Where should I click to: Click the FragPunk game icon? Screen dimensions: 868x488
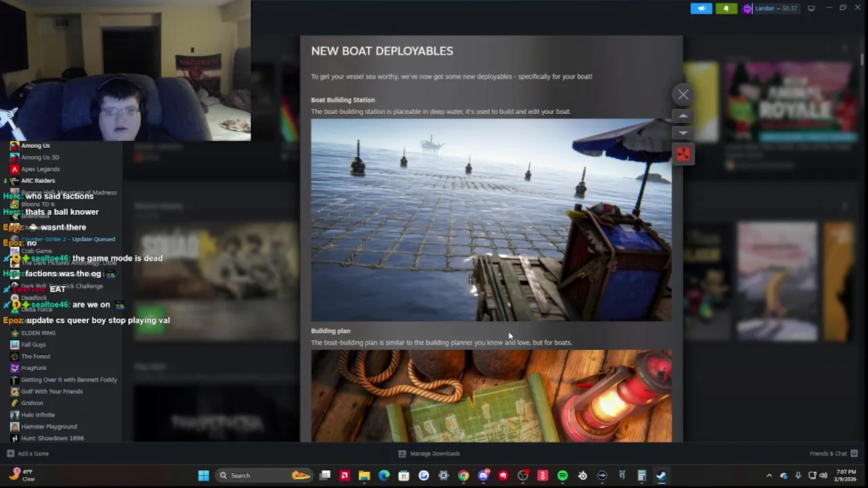[x=14, y=368]
